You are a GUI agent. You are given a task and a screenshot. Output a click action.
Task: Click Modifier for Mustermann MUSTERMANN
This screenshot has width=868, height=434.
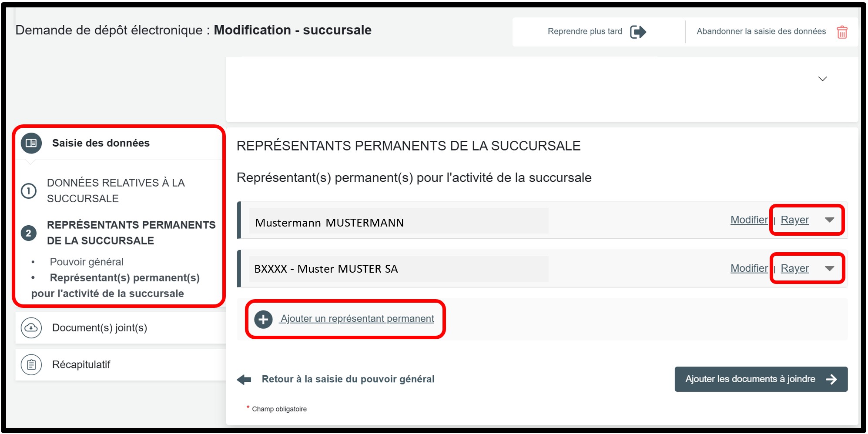(x=749, y=220)
